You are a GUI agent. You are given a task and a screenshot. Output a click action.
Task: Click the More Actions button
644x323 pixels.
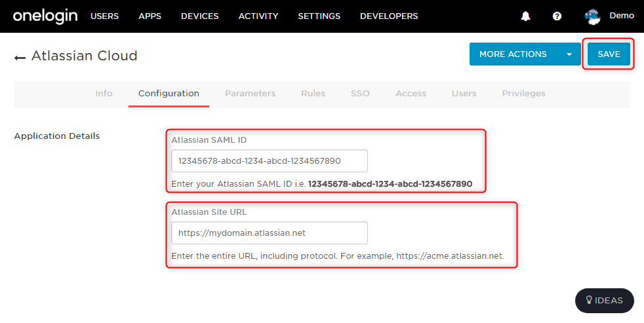pyautogui.click(x=513, y=54)
